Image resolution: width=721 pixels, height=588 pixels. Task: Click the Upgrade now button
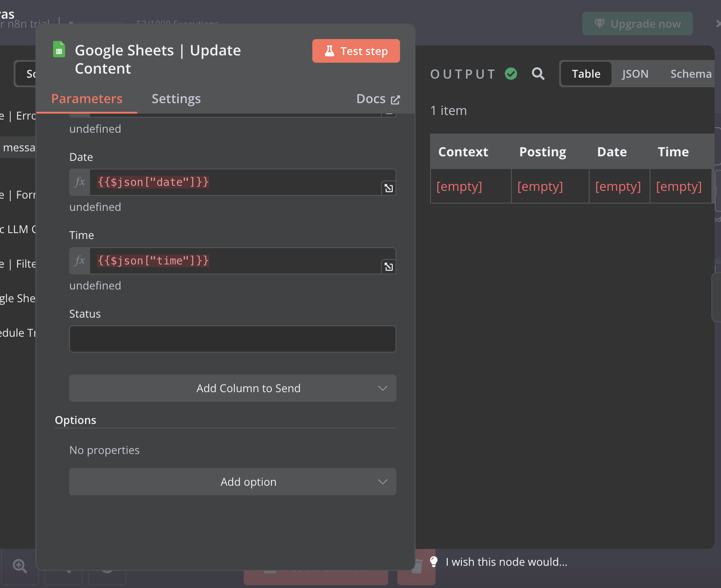point(637,24)
